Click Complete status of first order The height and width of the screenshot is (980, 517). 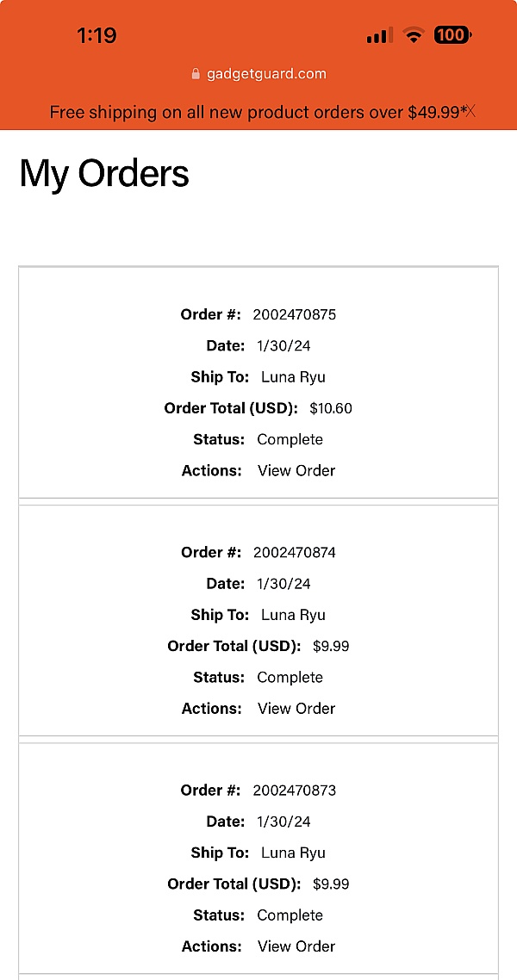point(290,439)
